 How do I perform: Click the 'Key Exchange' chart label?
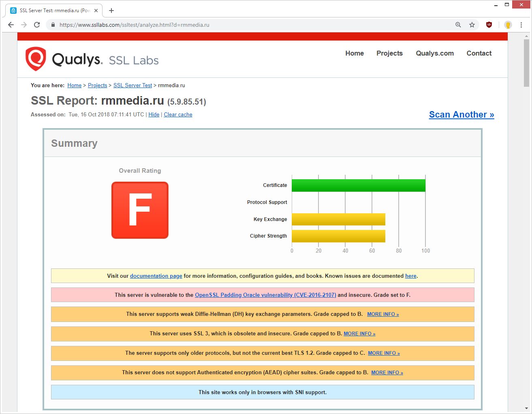coord(270,219)
